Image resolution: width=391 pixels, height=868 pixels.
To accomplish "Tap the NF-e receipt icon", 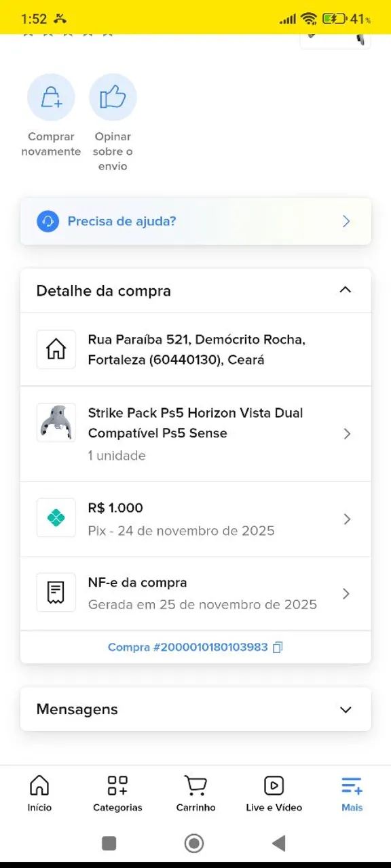I will 56,593.
